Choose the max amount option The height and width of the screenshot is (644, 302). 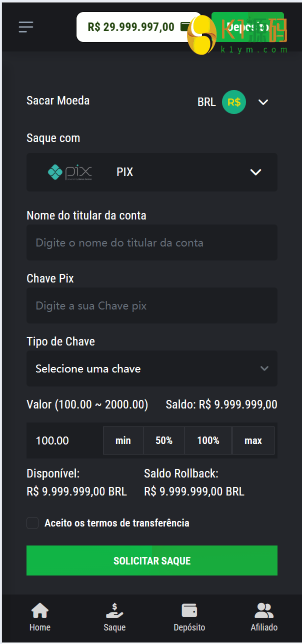253,440
